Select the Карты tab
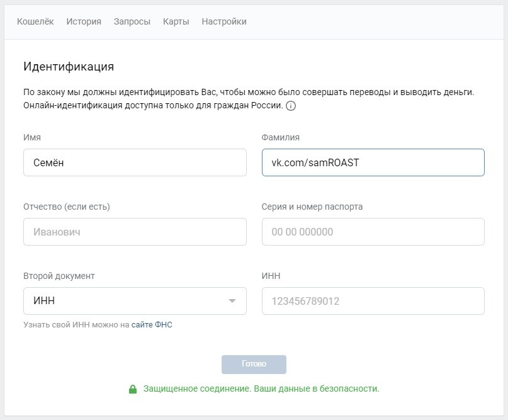 (x=176, y=21)
